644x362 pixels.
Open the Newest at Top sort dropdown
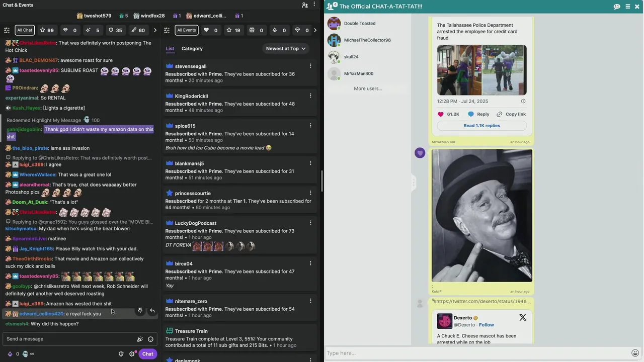[286, 49]
